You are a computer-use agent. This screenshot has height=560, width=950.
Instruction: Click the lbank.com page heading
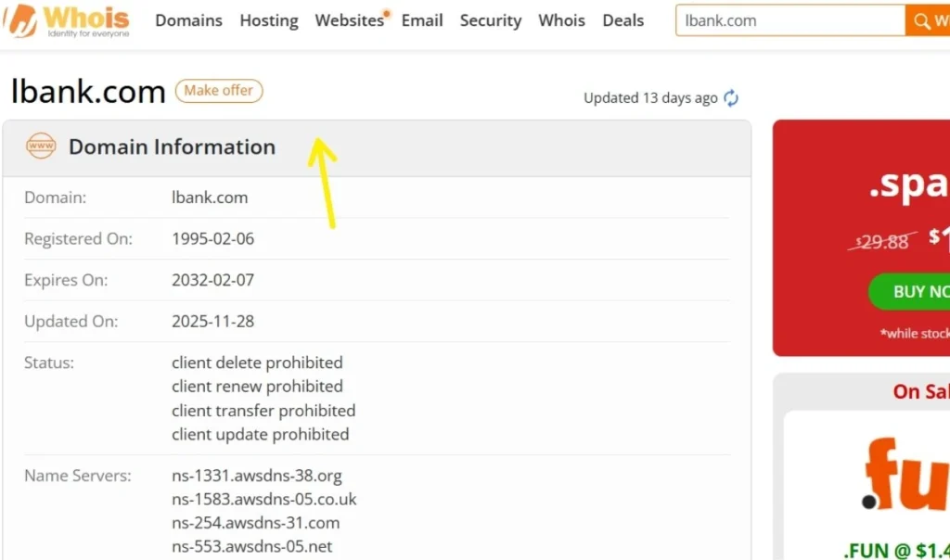tap(88, 92)
